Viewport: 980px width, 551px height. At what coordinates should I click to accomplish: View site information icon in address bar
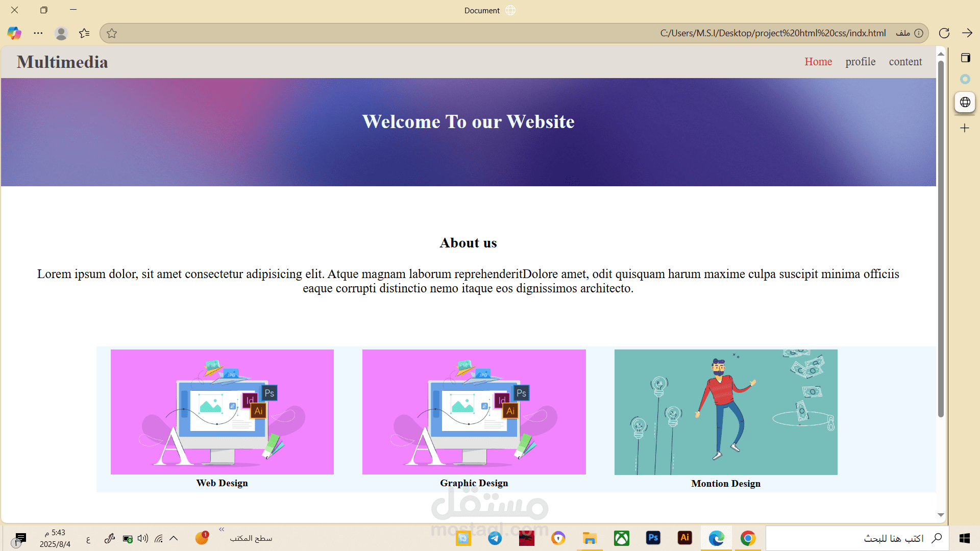click(918, 33)
